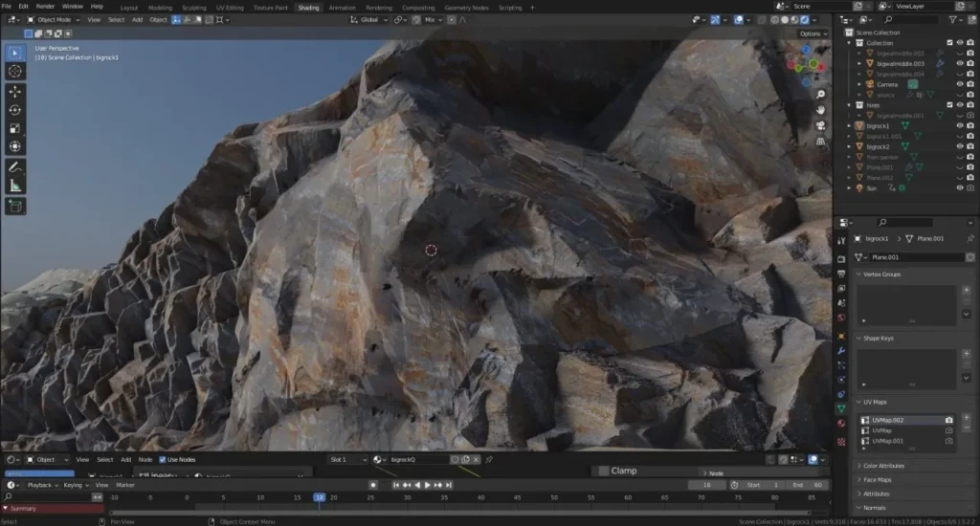Choose the Scale tool
This screenshot has width=980, height=526.
tap(15, 128)
